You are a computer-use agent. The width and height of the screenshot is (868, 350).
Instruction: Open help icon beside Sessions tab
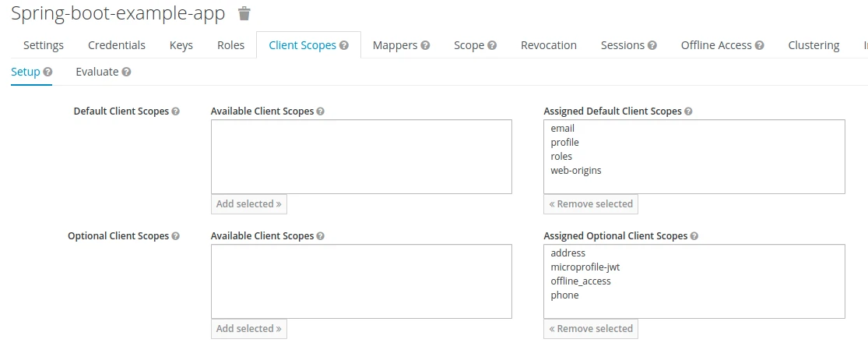click(x=652, y=45)
